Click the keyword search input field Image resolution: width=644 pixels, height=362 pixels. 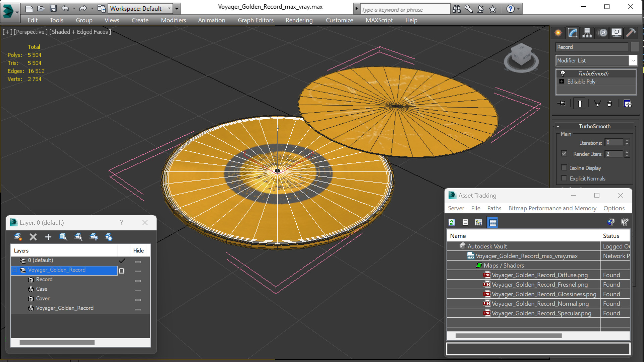coord(405,9)
